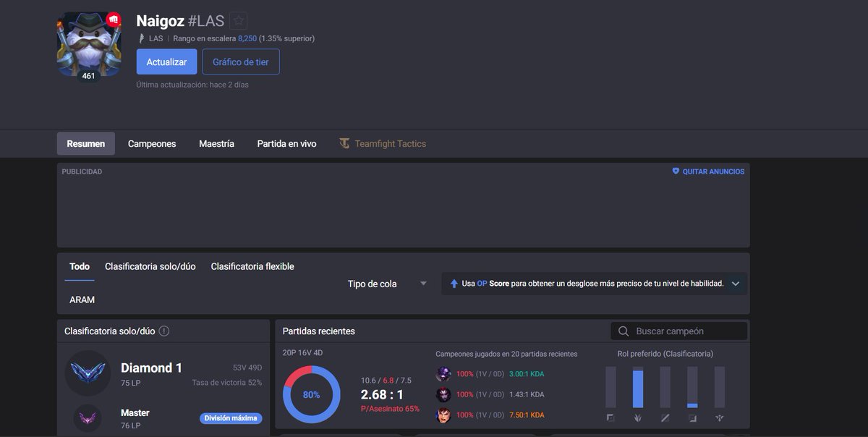Image resolution: width=868 pixels, height=437 pixels.
Task: Click the Diamond 1 rank emblem
Action: point(88,373)
